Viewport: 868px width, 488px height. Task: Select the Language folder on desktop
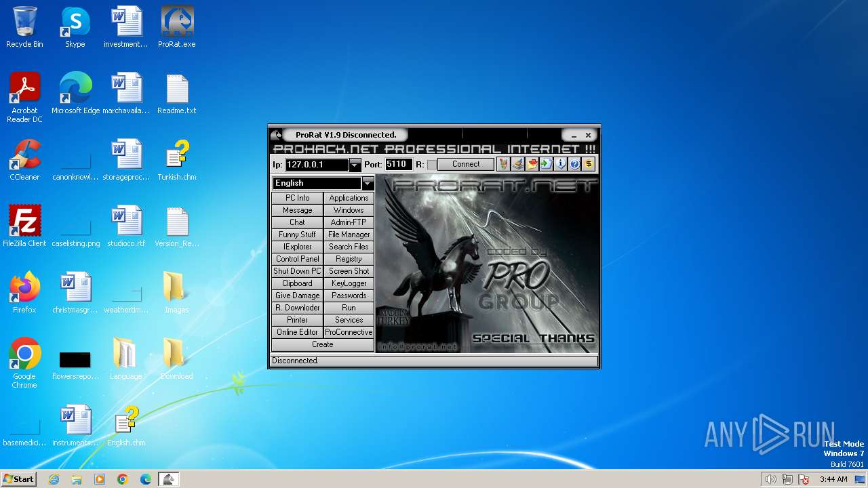(126, 360)
